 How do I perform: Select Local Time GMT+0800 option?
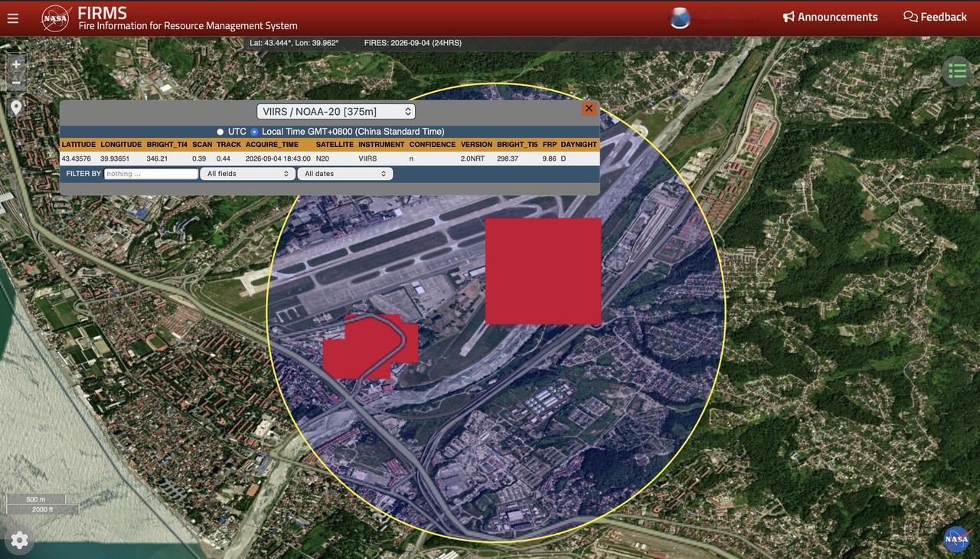point(254,132)
